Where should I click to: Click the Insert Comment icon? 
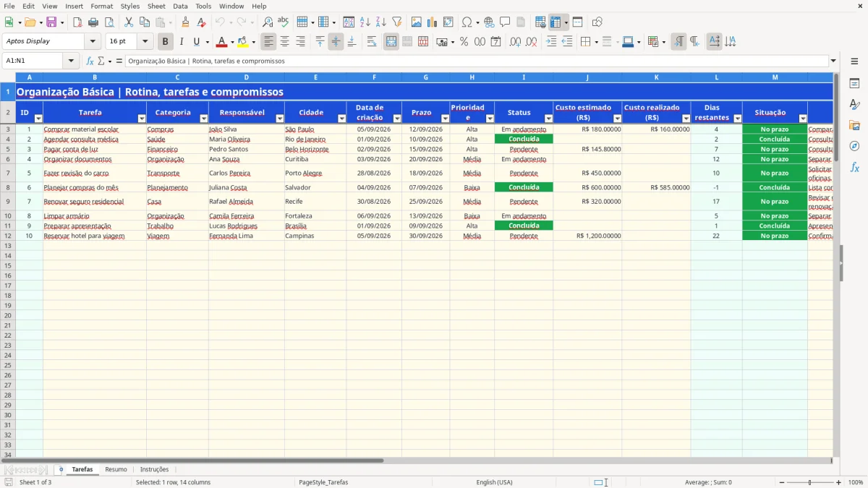(x=506, y=22)
